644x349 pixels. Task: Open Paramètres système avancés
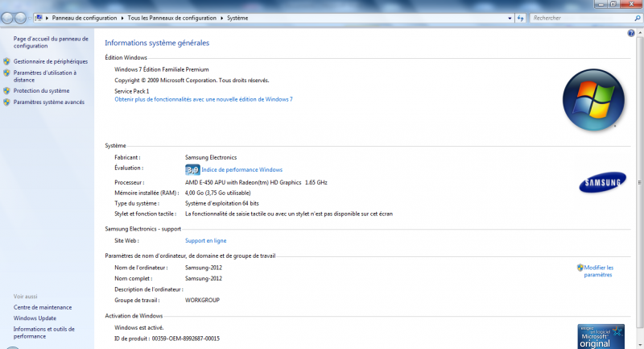point(49,102)
